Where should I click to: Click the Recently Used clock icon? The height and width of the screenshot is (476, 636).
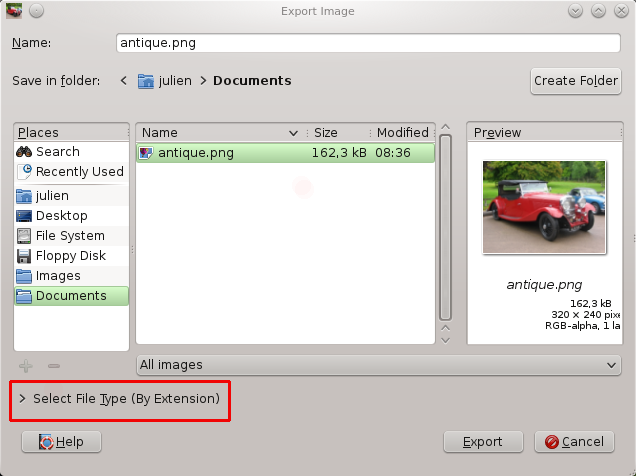pos(24,172)
